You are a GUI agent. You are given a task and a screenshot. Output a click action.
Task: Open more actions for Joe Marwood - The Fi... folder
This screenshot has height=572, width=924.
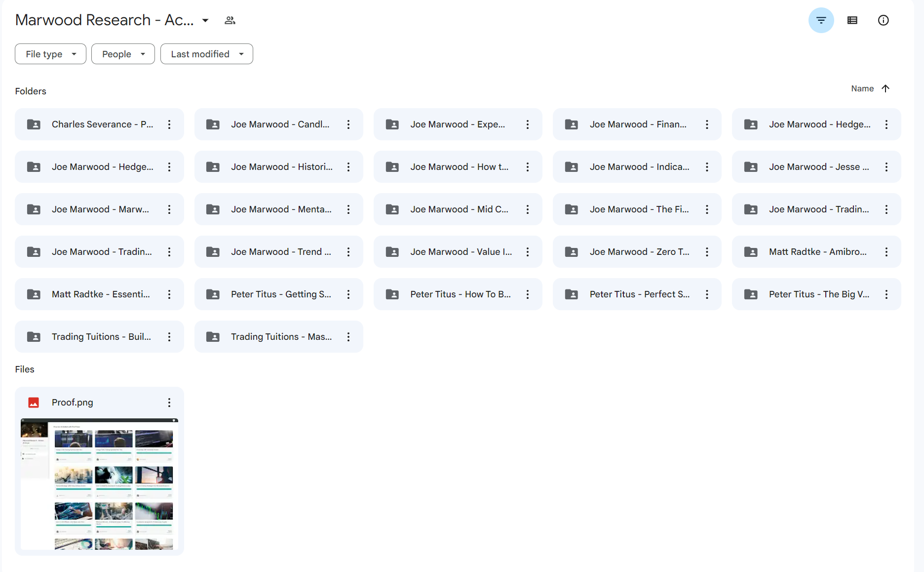coord(707,209)
